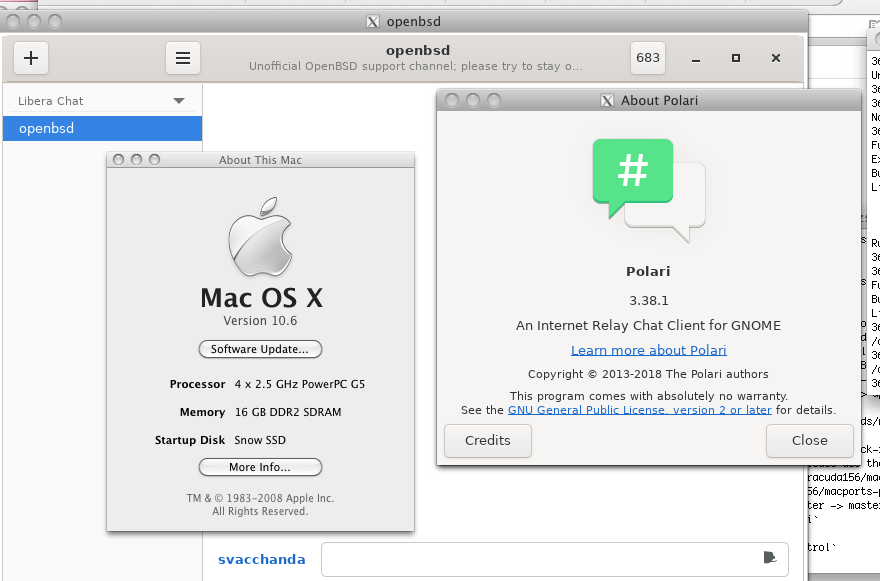Screen dimensions: 880x581
Task: Click the X11 icon in openbsd title bar
Action: point(373,22)
